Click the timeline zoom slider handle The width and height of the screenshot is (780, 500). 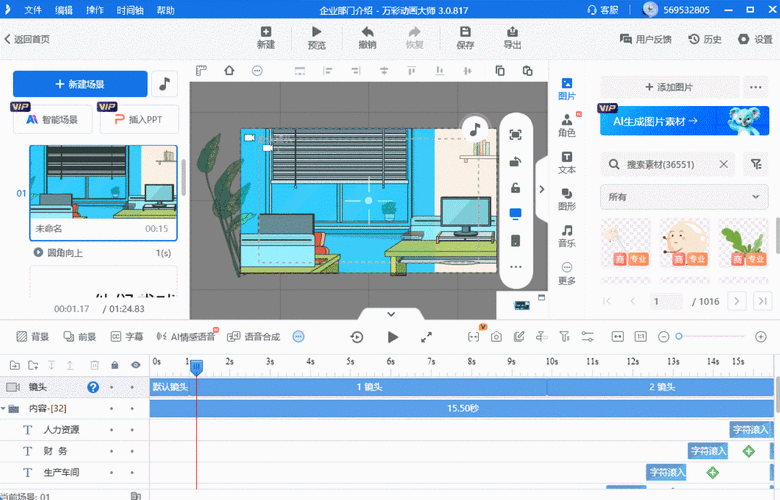pos(679,336)
